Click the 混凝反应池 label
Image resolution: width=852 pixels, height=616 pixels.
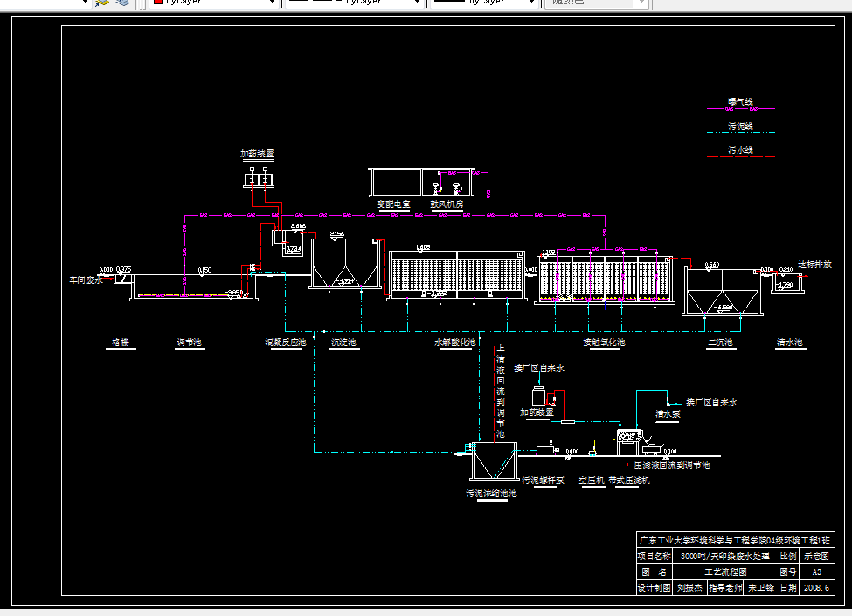coord(285,343)
